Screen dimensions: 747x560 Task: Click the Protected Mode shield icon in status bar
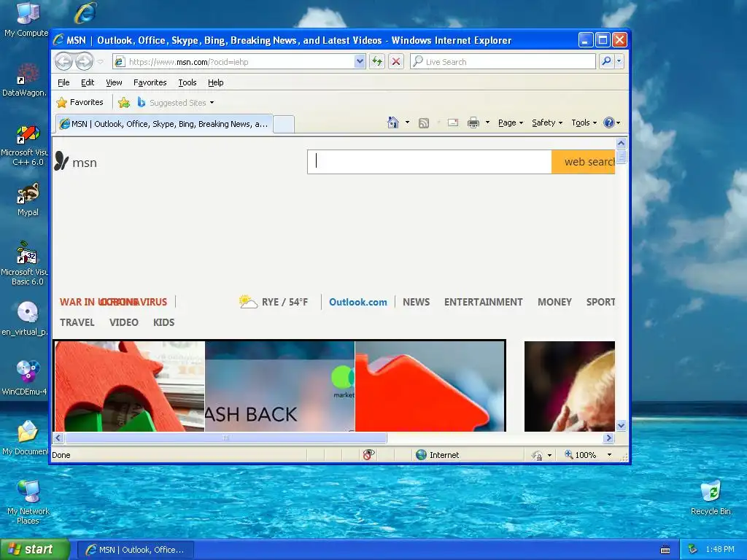coord(537,455)
